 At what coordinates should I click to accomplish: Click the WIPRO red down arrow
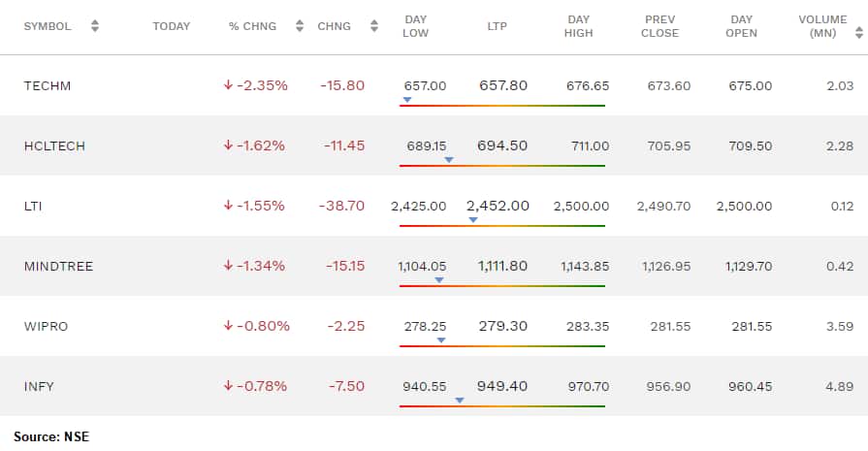coord(228,326)
